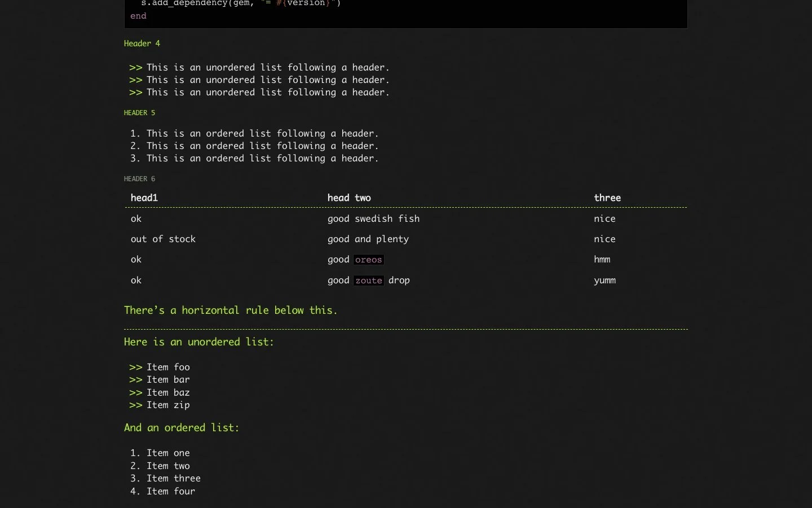
Task: Click the 's.add_dependency' code line
Action: (x=241, y=3)
